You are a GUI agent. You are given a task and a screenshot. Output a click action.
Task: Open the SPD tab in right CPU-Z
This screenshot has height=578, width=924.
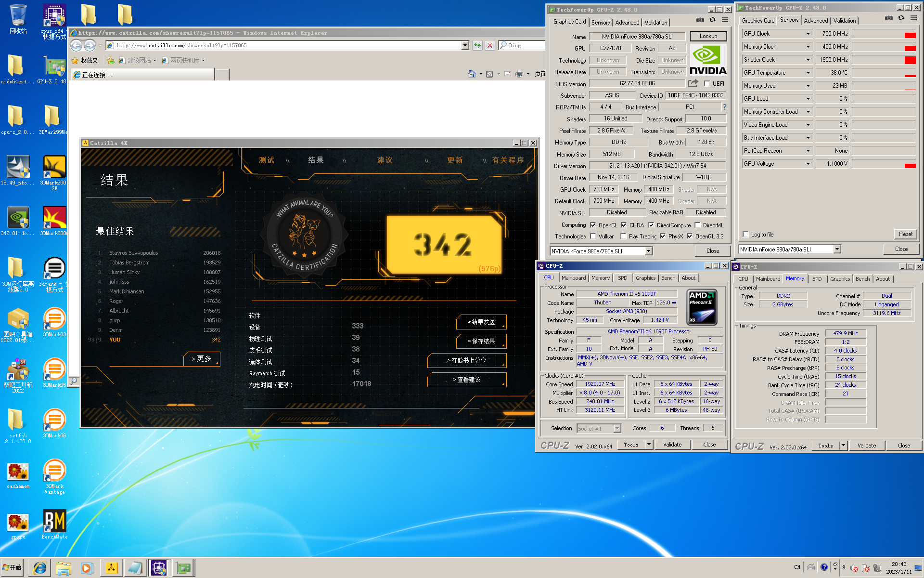pos(817,279)
